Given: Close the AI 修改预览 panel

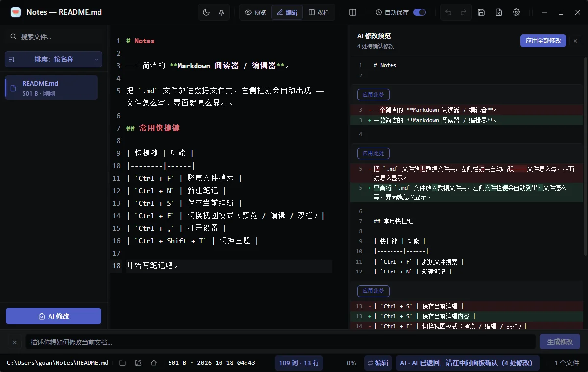Looking at the screenshot, I should click(575, 41).
